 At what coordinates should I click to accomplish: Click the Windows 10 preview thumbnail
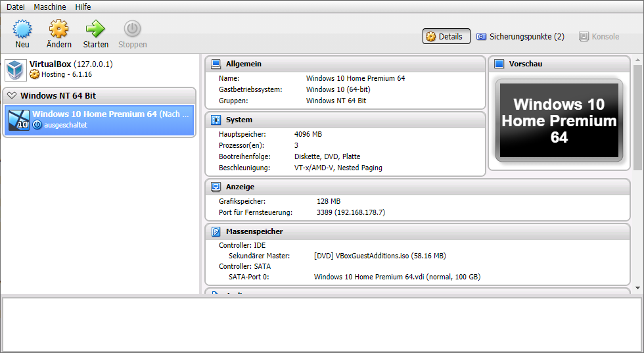pos(559,120)
